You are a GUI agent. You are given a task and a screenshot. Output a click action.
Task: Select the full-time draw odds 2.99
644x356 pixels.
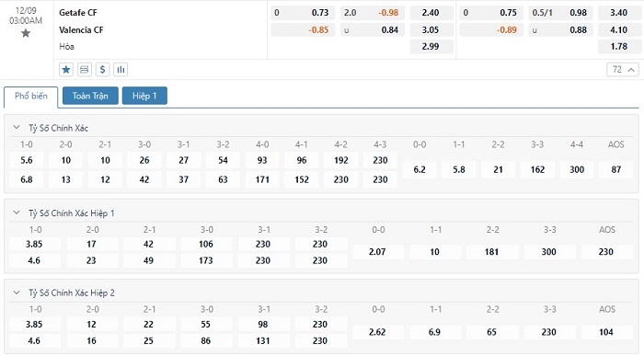[431, 46]
